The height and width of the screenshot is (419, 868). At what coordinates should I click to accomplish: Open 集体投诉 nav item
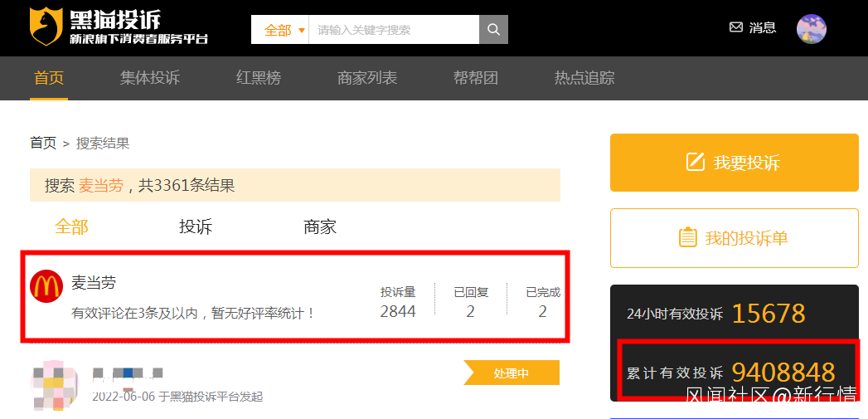click(x=150, y=78)
